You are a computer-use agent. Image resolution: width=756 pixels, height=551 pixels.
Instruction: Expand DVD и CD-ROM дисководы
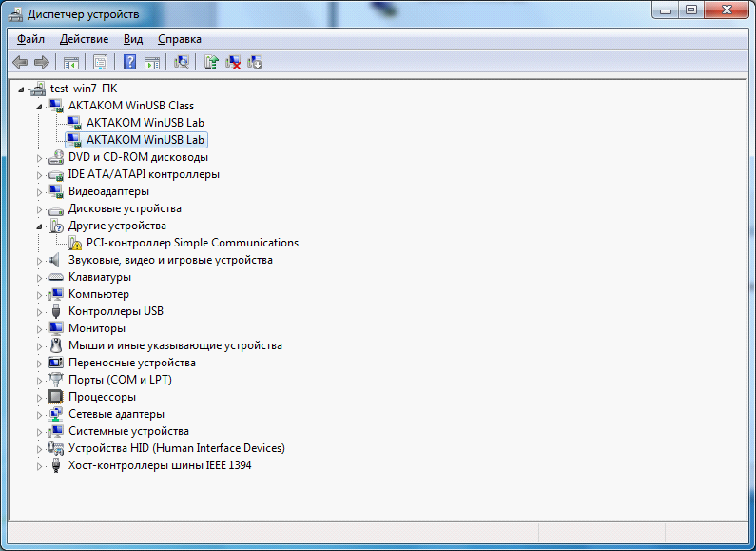(40, 158)
